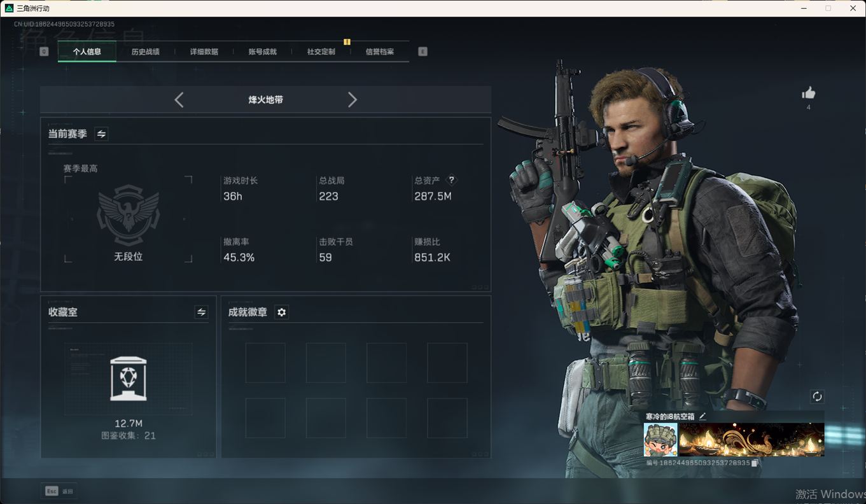The width and height of the screenshot is (866, 504).
Task: Click the 赛季最高 label
Action: (80, 169)
